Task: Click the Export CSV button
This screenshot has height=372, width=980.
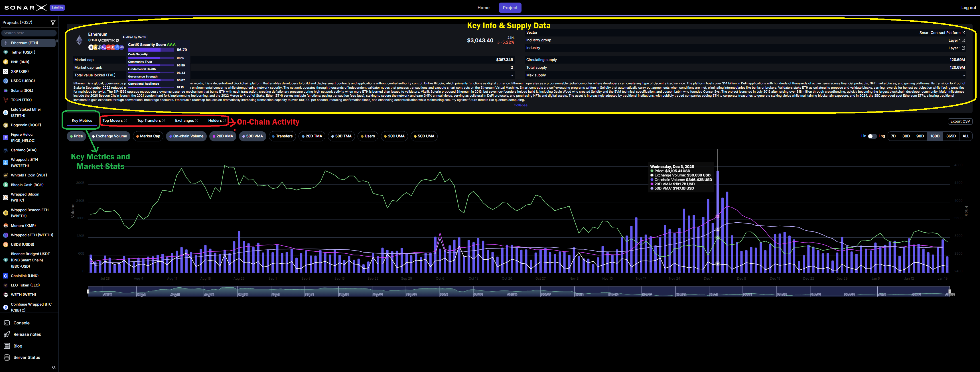Action: (x=960, y=121)
